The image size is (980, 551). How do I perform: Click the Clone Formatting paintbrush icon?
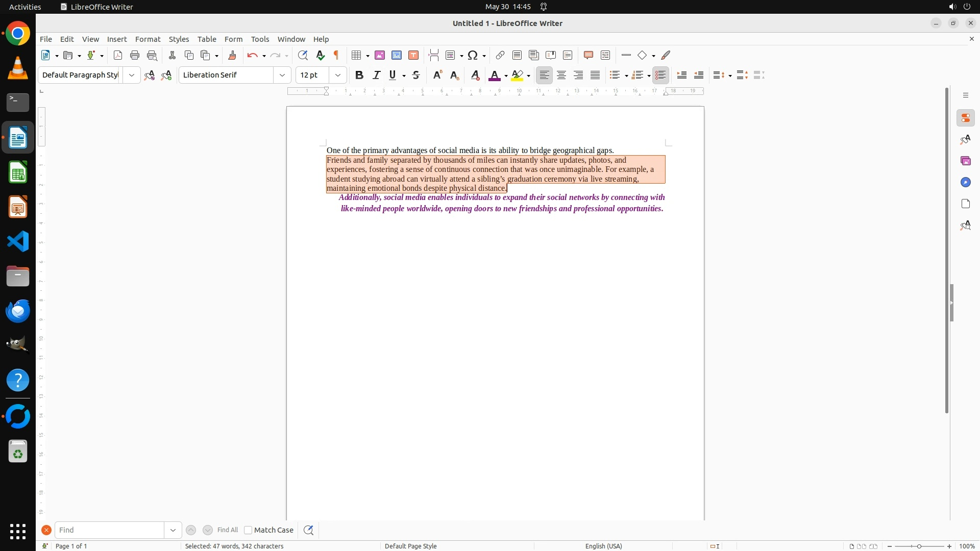[x=232, y=55]
